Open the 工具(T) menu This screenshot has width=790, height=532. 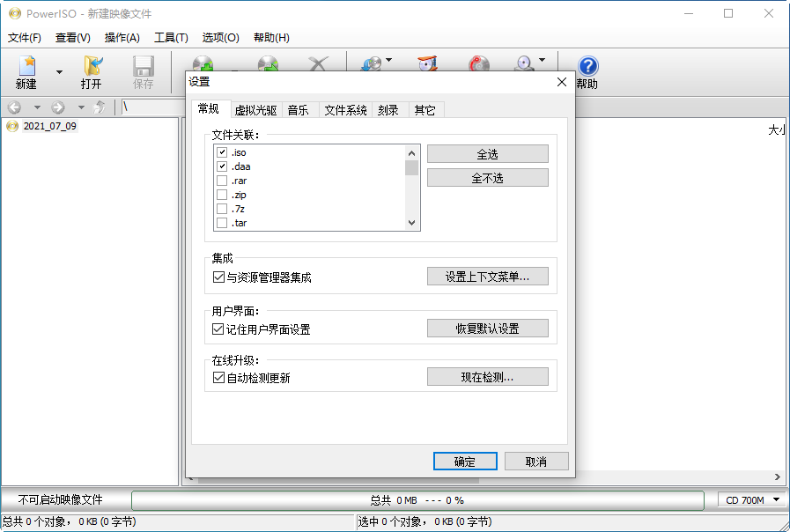[x=171, y=38]
